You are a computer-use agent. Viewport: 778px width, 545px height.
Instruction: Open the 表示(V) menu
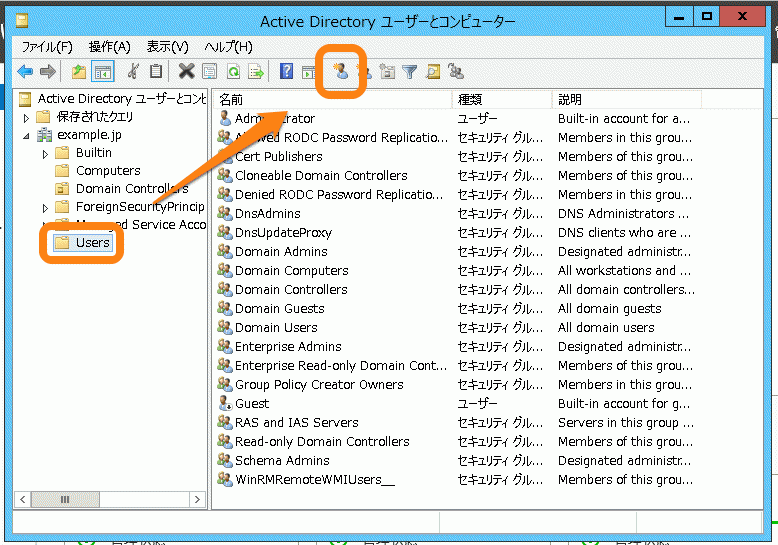coord(168,47)
